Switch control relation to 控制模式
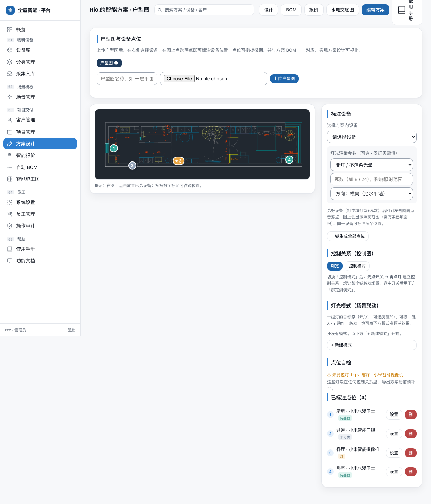The image size is (431, 504). tap(357, 266)
